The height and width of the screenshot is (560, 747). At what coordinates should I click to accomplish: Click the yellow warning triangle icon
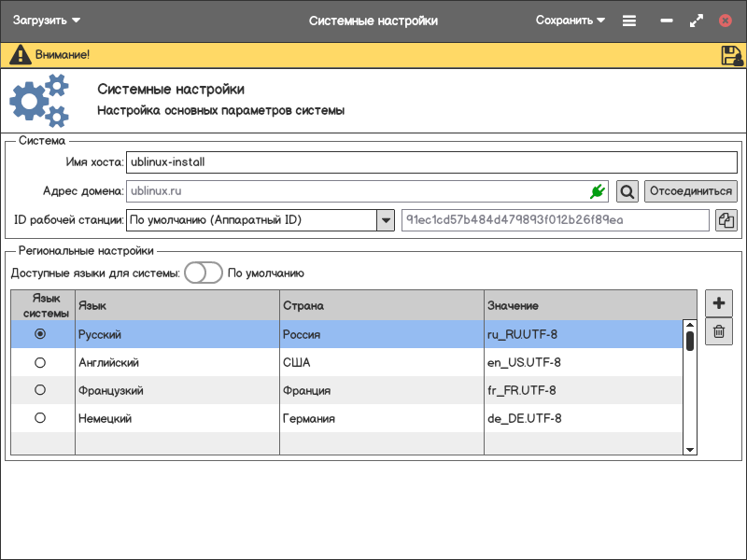click(20, 55)
